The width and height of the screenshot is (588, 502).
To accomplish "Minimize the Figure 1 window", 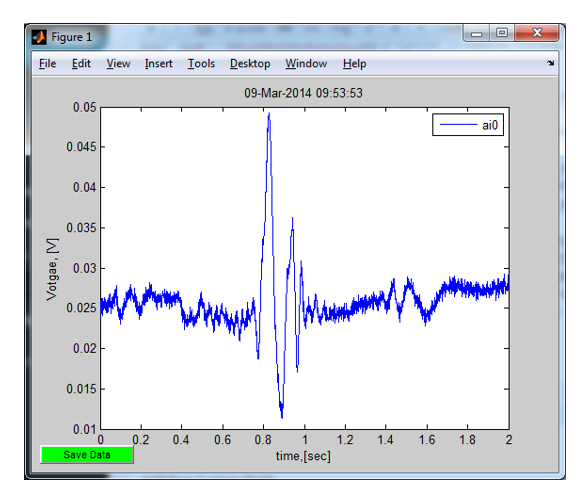I will (x=476, y=34).
